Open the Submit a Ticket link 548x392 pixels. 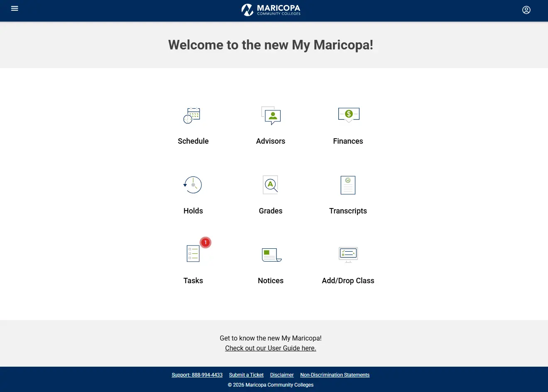[246, 375]
